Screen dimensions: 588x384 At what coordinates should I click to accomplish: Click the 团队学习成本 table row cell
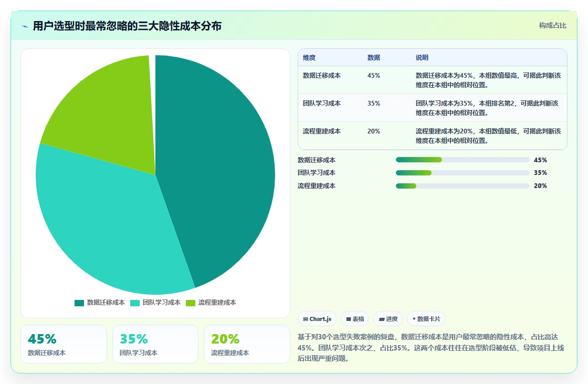(x=322, y=103)
